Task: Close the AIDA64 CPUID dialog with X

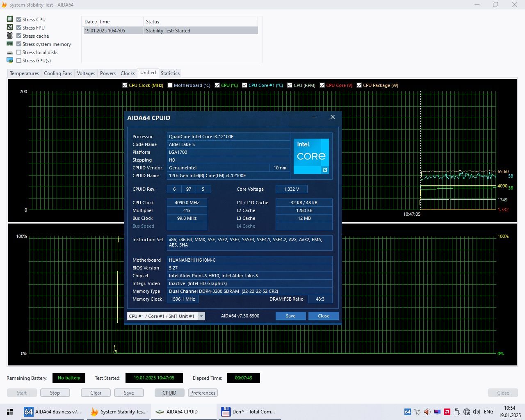Action: click(333, 117)
